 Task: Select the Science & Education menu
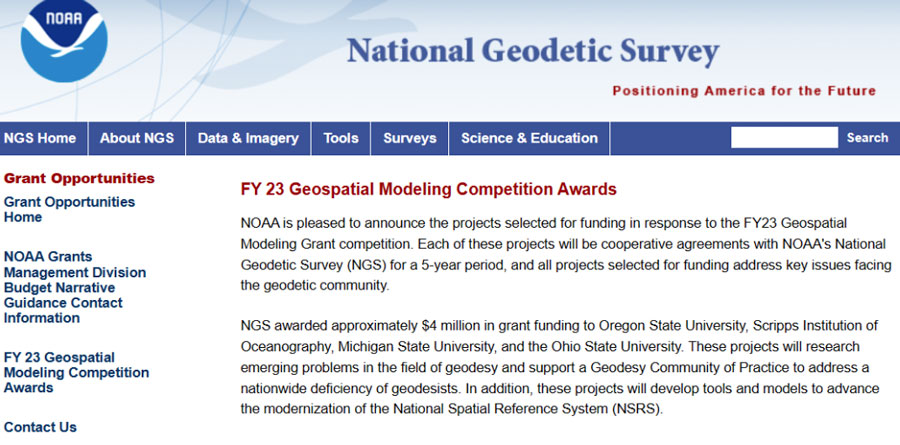529,138
